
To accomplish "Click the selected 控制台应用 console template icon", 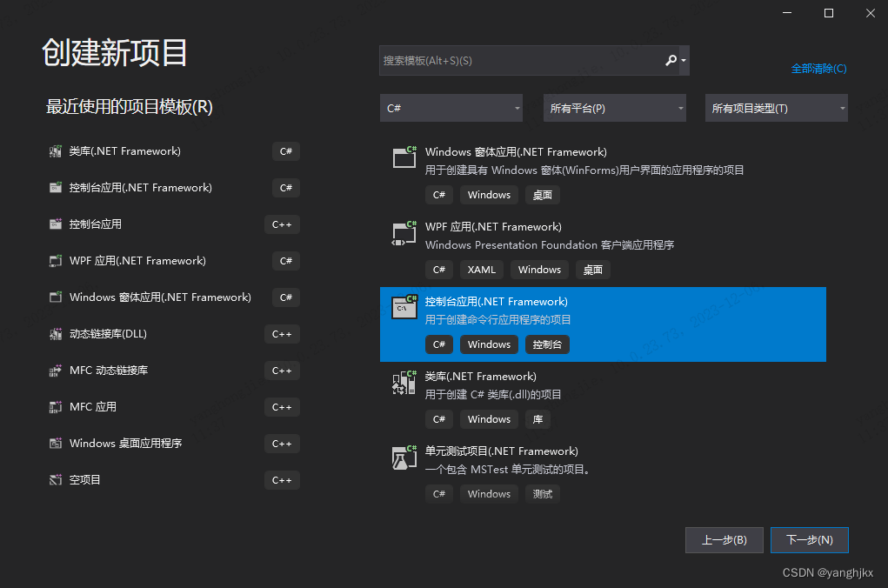I will [404, 308].
